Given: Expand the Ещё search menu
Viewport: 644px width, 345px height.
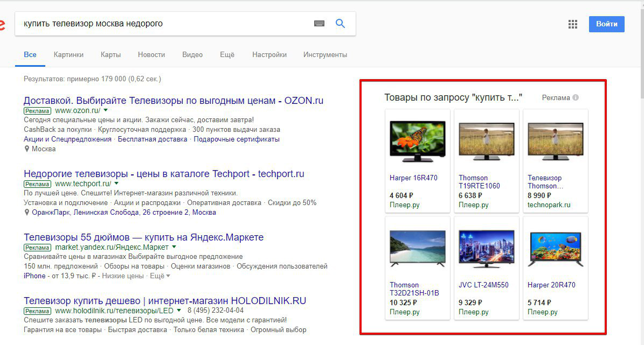Looking at the screenshot, I should (x=227, y=54).
